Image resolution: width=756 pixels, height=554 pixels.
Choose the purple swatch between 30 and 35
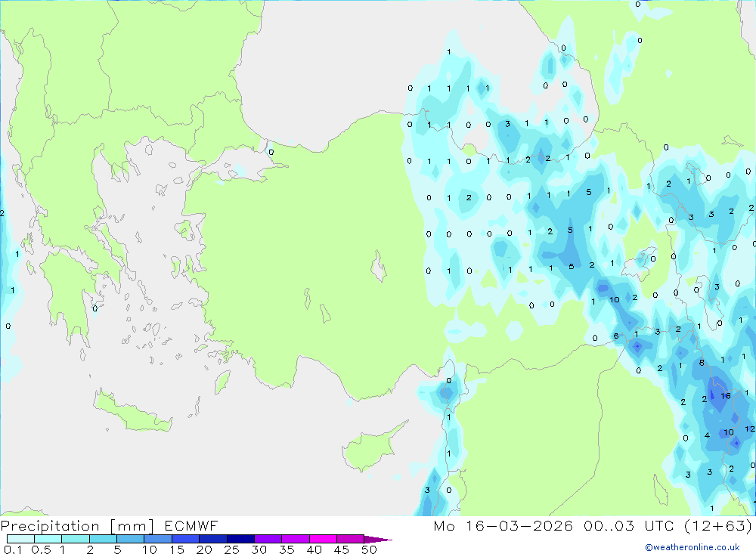tap(268, 539)
